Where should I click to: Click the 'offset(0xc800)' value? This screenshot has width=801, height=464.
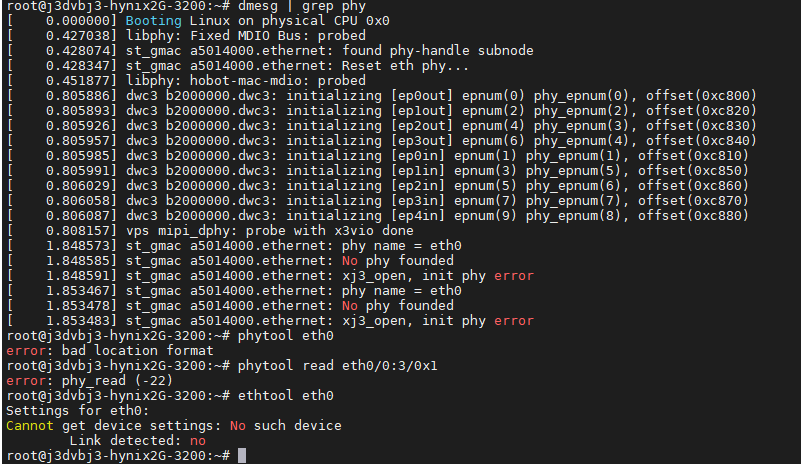(698, 95)
